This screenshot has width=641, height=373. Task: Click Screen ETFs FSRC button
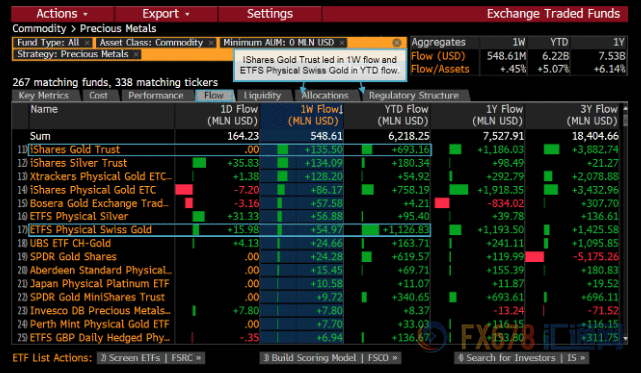click(x=151, y=358)
